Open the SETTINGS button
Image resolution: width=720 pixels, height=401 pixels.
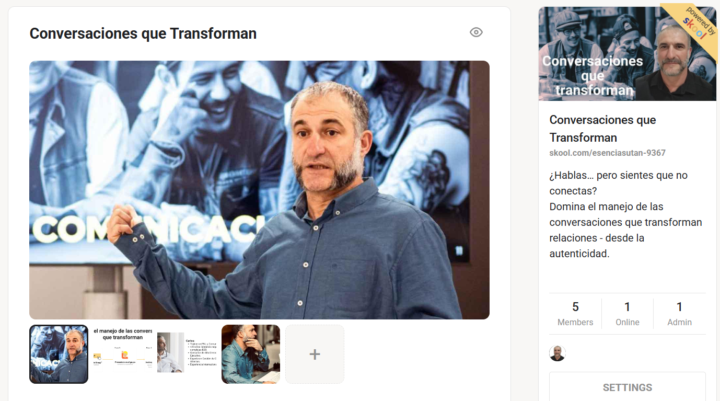pyautogui.click(x=627, y=387)
